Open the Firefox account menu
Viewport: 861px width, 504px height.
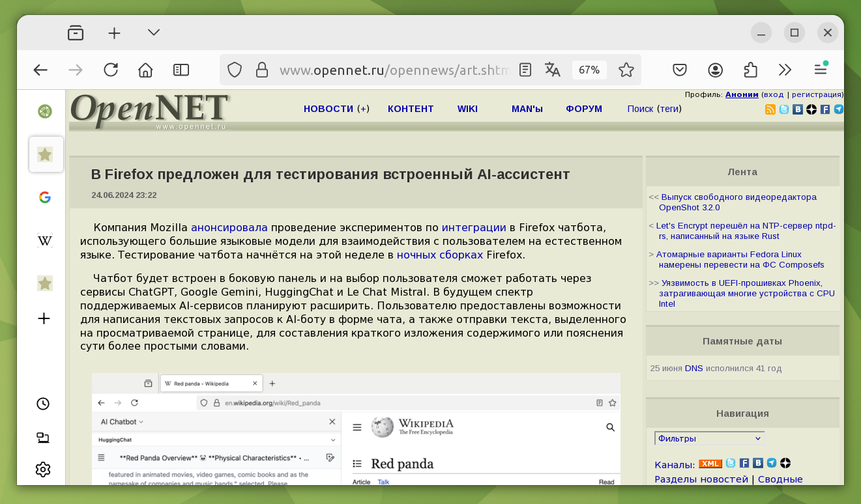pos(716,70)
